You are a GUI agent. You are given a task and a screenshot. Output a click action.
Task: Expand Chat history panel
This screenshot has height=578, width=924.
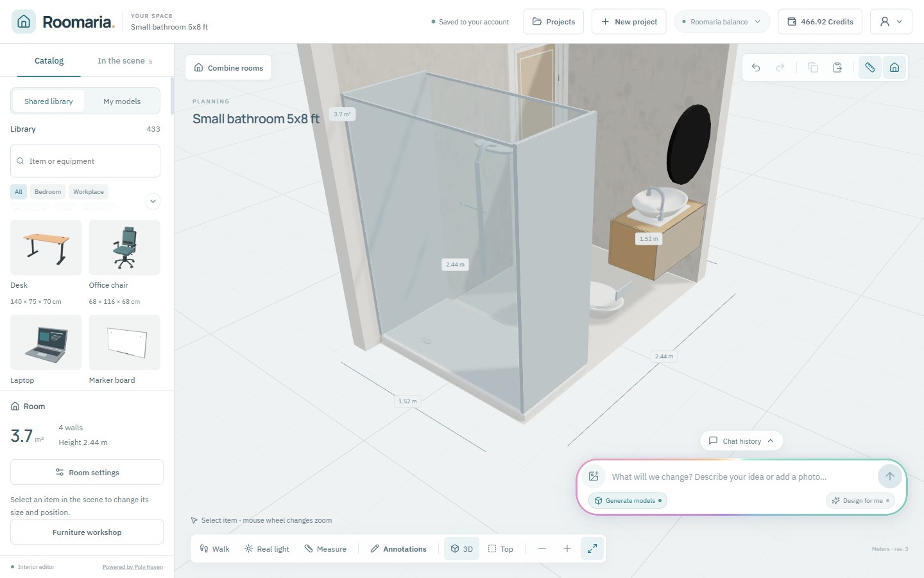[x=741, y=441]
